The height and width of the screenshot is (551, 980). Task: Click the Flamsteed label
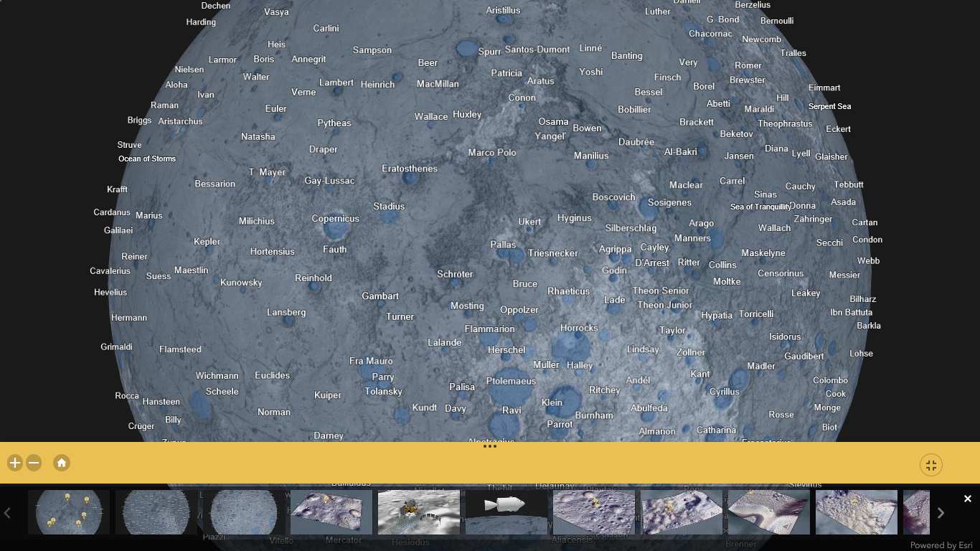click(x=180, y=349)
